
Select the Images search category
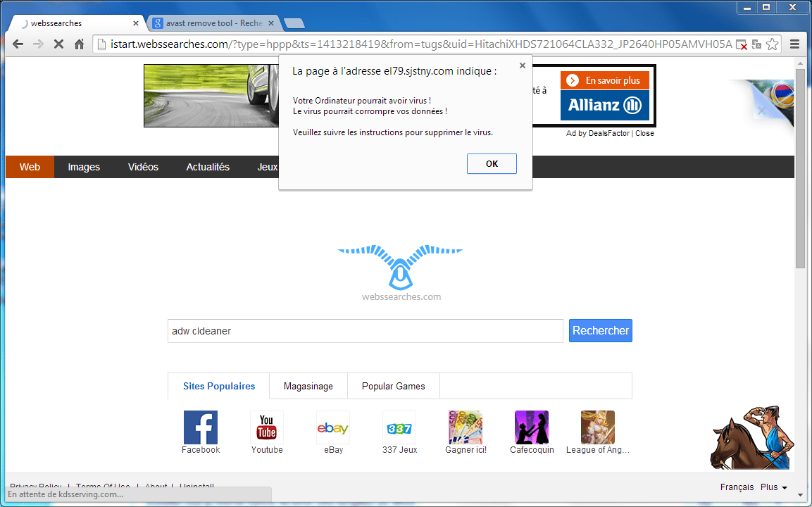[x=84, y=167]
